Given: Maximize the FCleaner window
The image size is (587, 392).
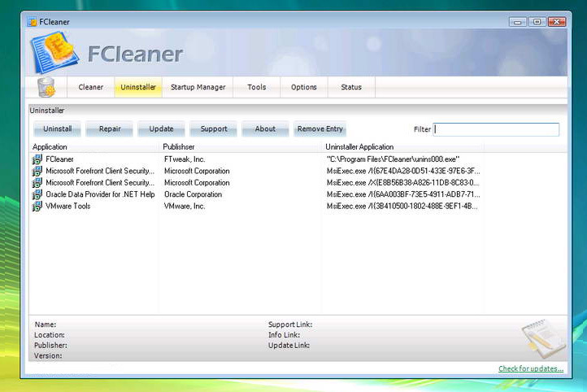Looking at the screenshot, I should [537, 22].
